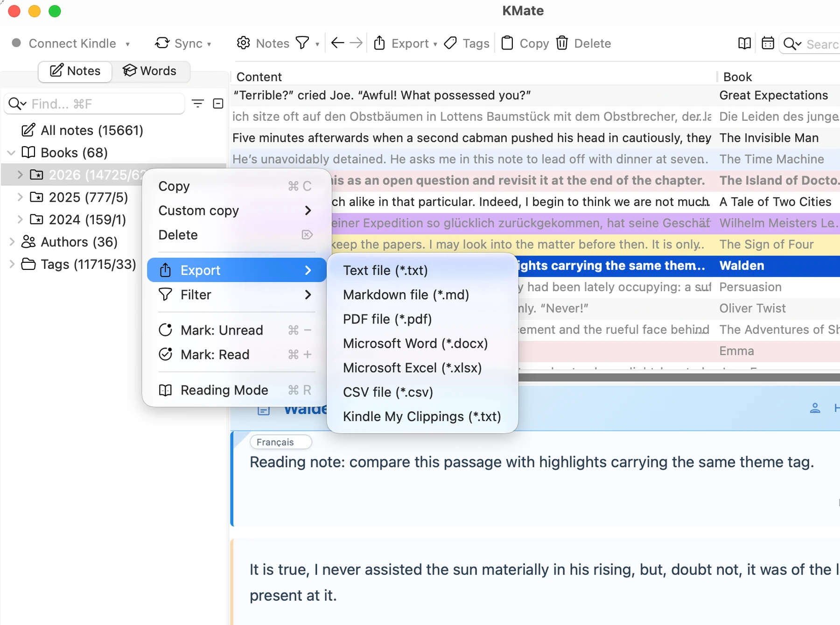Click the filter funnel toolbar icon

(x=302, y=43)
